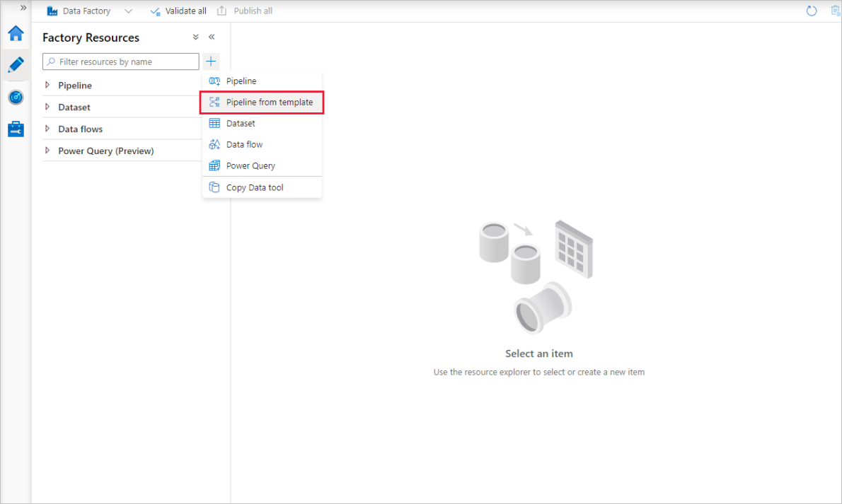Image resolution: width=842 pixels, height=504 pixels.
Task: Collapse the Factory Resources panel
Action: coord(211,37)
